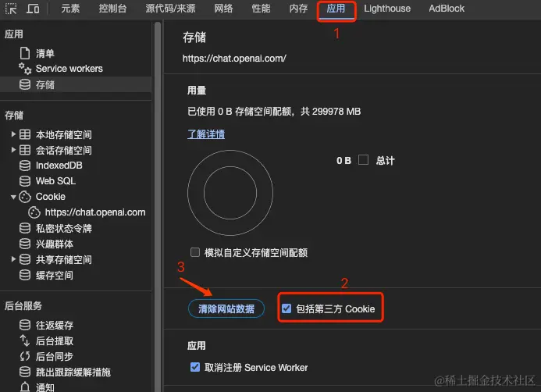Select the Web SQL label text

(x=55, y=181)
